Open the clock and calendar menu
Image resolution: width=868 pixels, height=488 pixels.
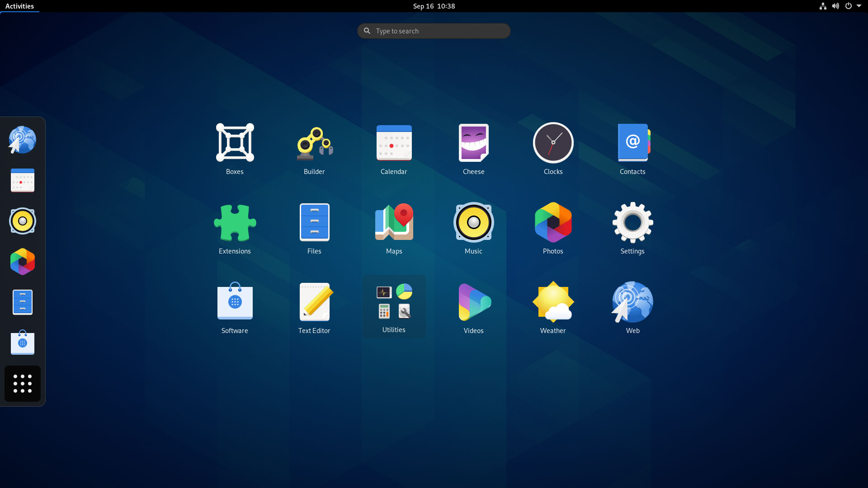pyautogui.click(x=434, y=6)
